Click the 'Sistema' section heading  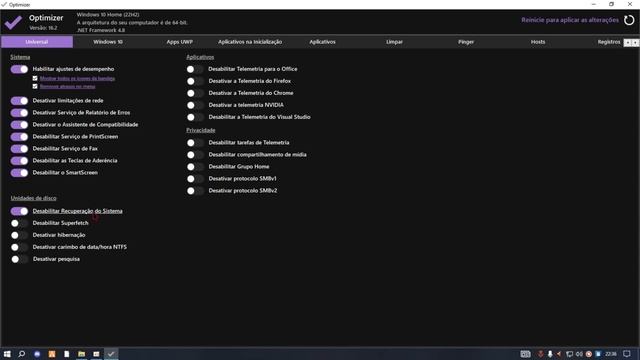tap(20, 57)
